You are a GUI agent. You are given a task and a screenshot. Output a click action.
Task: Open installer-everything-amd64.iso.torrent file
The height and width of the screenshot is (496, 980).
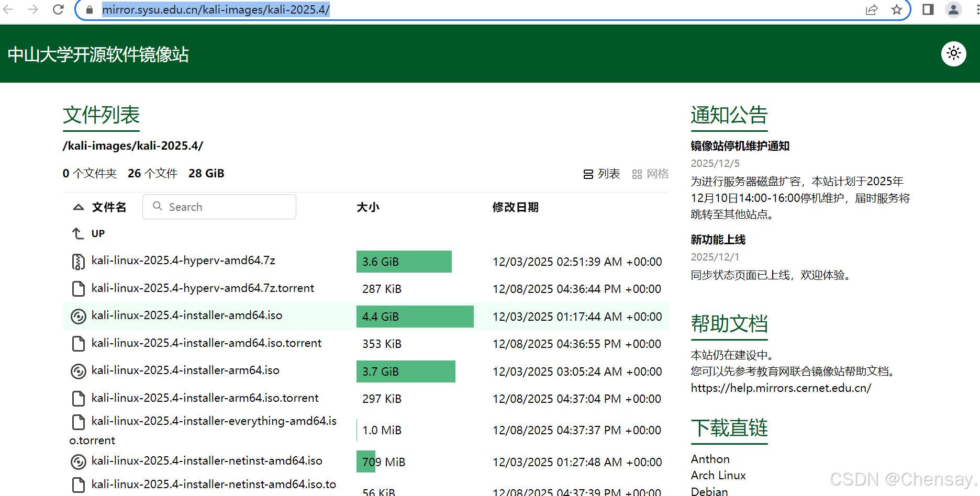tap(203, 431)
